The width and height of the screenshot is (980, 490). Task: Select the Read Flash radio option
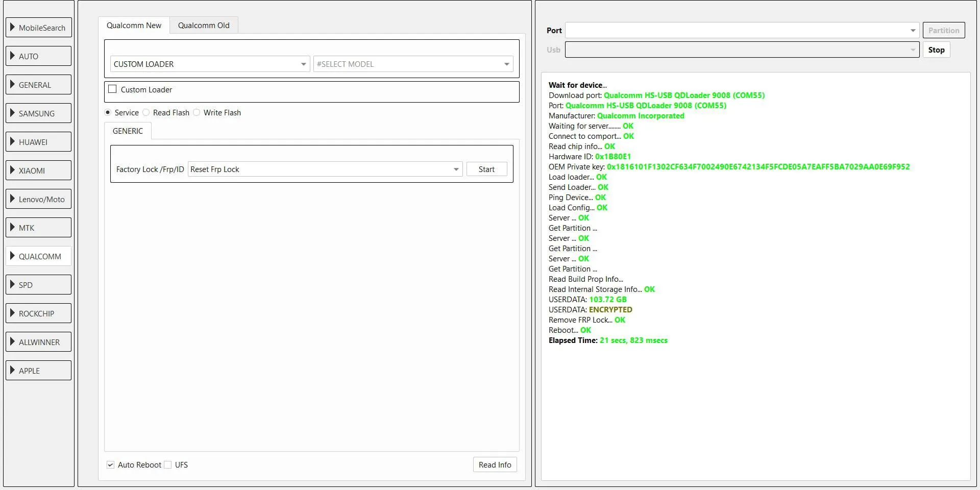146,113
